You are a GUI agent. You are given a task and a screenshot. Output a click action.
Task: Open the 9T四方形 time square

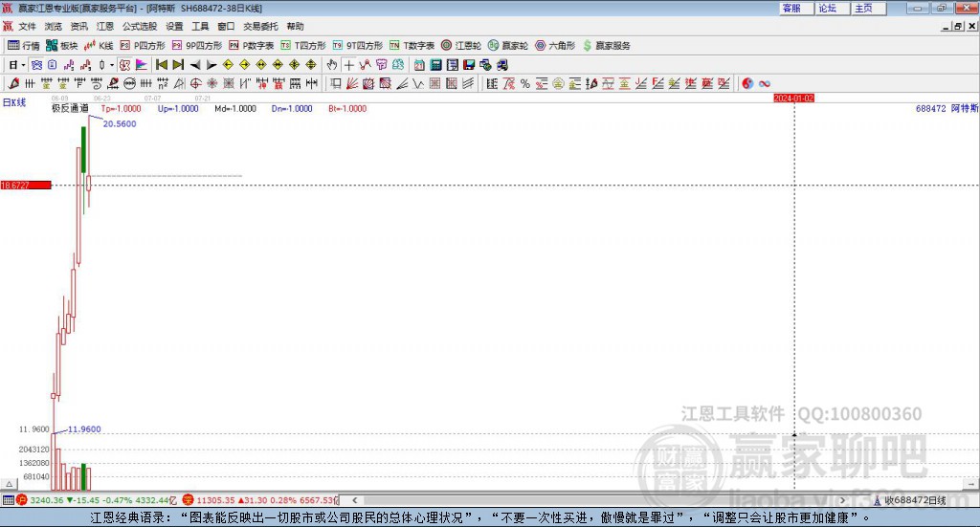click(x=358, y=46)
